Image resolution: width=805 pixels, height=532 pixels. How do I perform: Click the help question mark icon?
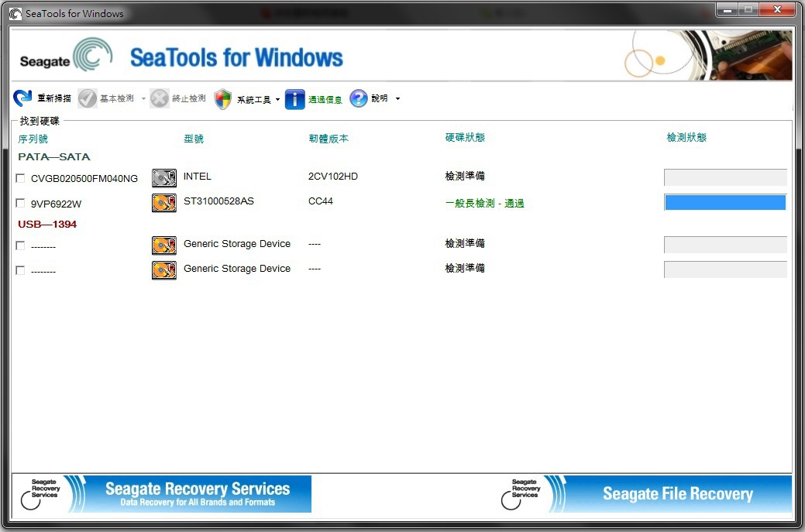359,98
